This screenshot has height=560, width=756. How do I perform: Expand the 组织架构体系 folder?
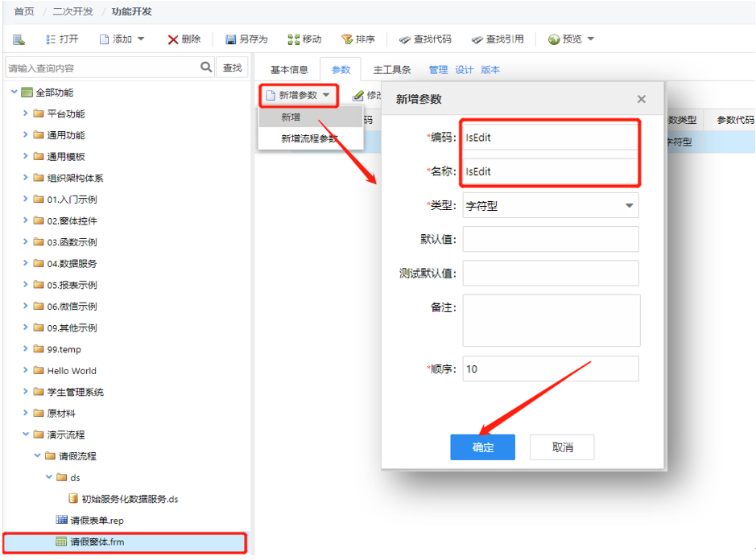pyautogui.click(x=26, y=177)
